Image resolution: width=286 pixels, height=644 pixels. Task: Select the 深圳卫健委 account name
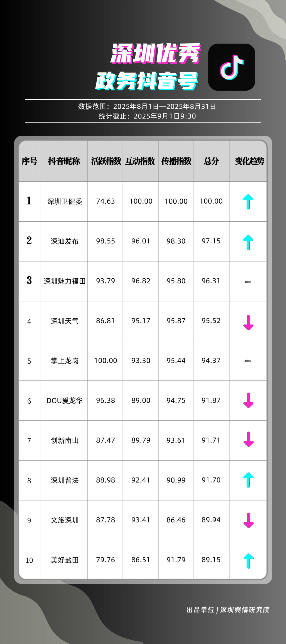[65, 201]
